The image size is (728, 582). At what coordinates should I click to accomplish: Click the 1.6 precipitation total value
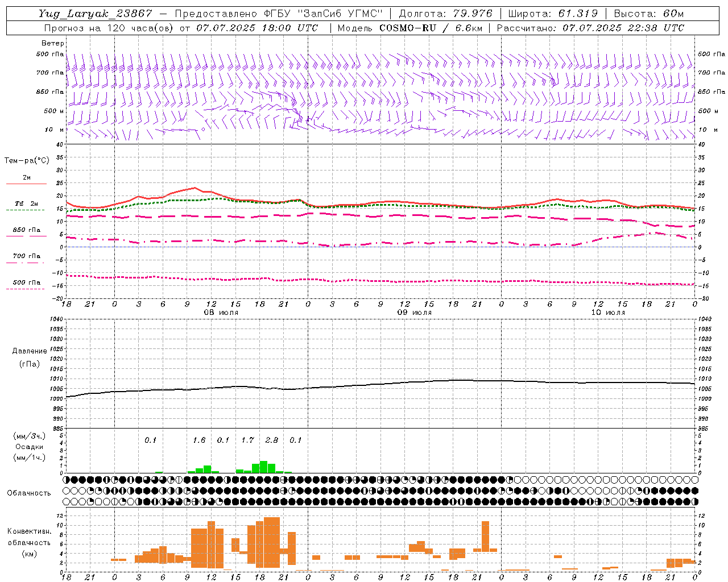[x=199, y=440]
